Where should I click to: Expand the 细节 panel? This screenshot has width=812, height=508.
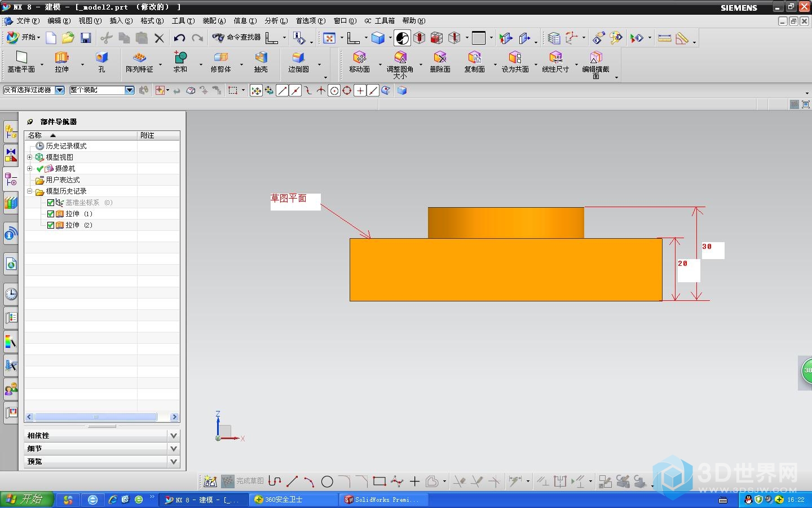[x=174, y=449]
